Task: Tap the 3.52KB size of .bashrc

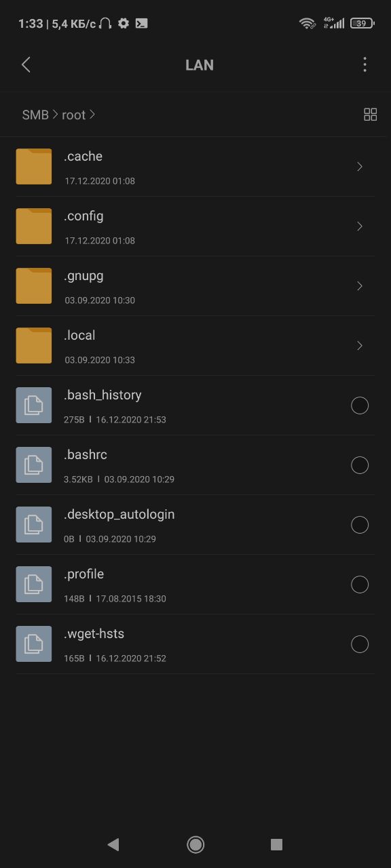Action: coord(79,479)
